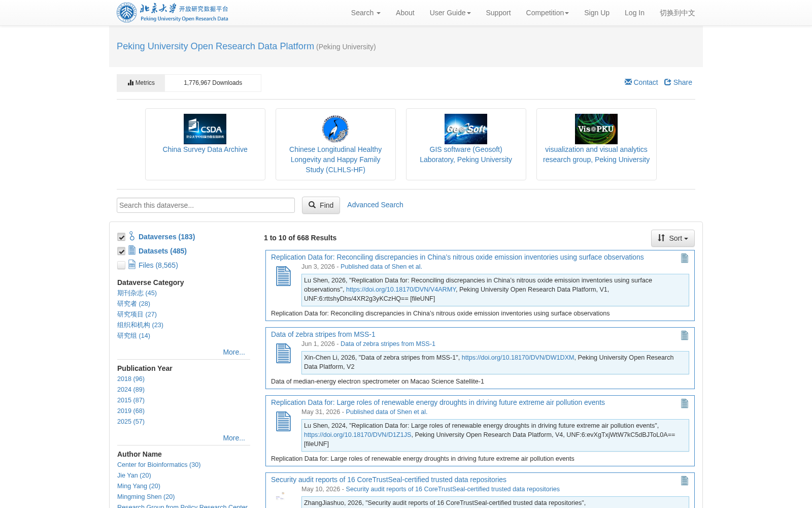Viewport: 812px width, 508px height.
Task: Click the Files icon in facets
Action: click(132, 264)
